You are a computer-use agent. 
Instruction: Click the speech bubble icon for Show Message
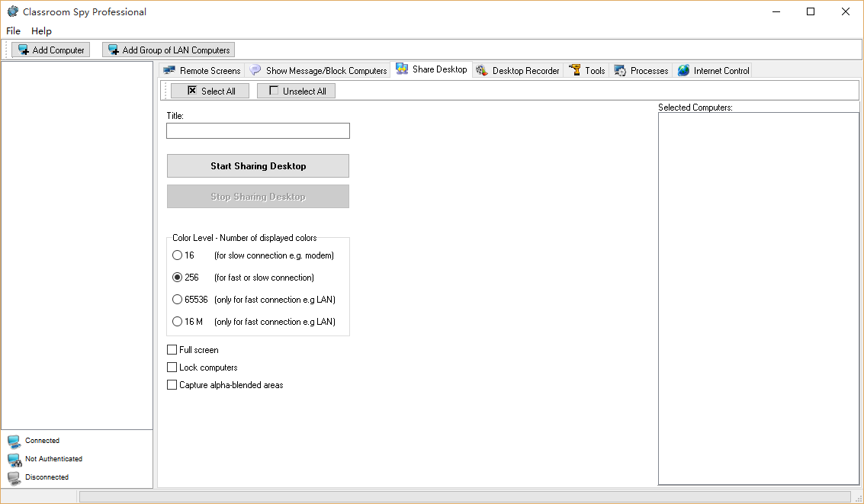[x=255, y=70]
